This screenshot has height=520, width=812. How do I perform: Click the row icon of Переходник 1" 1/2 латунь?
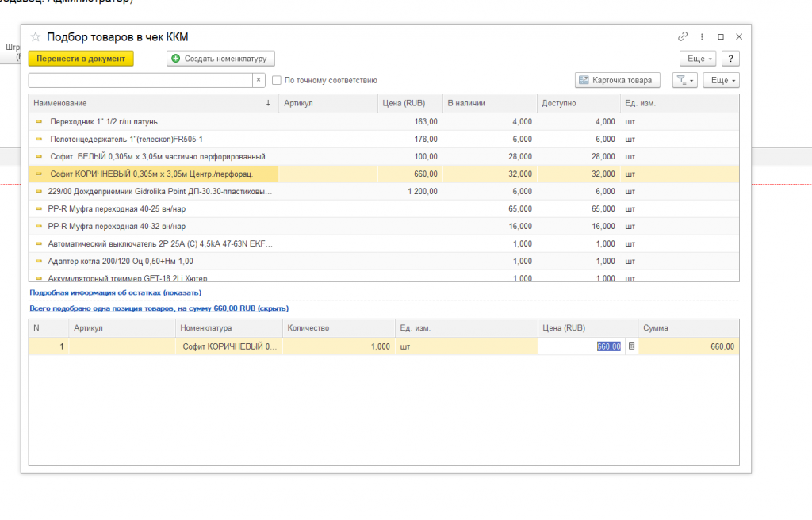point(39,121)
